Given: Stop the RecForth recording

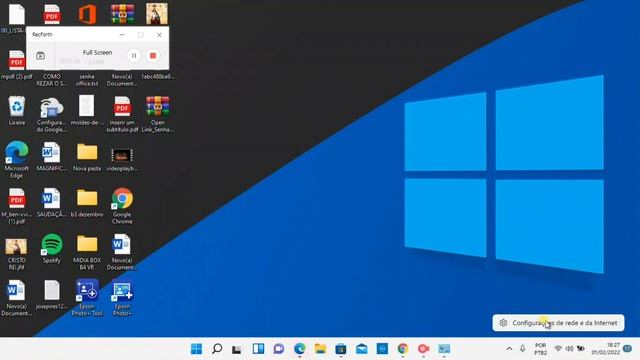Looking at the screenshot, I should [x=153, y=56].
